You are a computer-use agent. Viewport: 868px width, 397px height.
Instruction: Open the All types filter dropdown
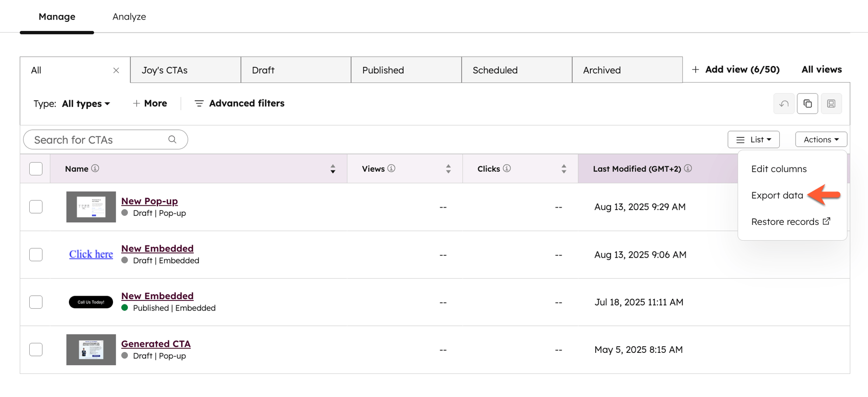(86, 104)
